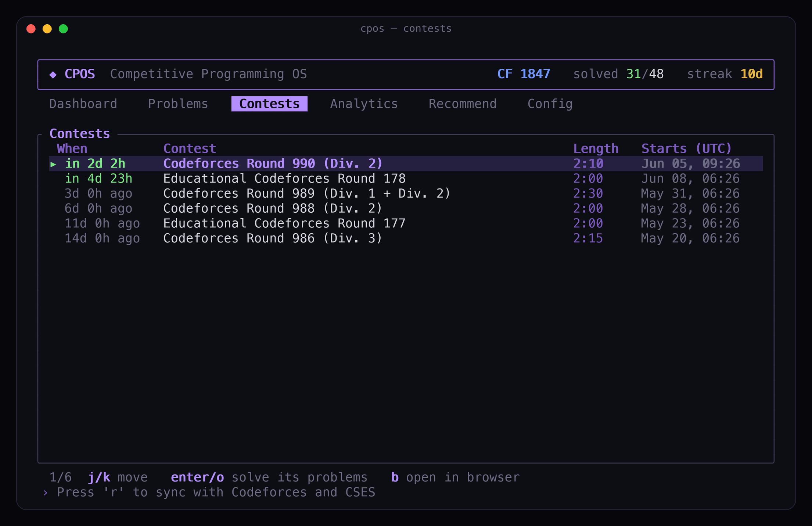812x526 pixels.
Task: Open the Dashboard tab
Action: coord(83,104)
